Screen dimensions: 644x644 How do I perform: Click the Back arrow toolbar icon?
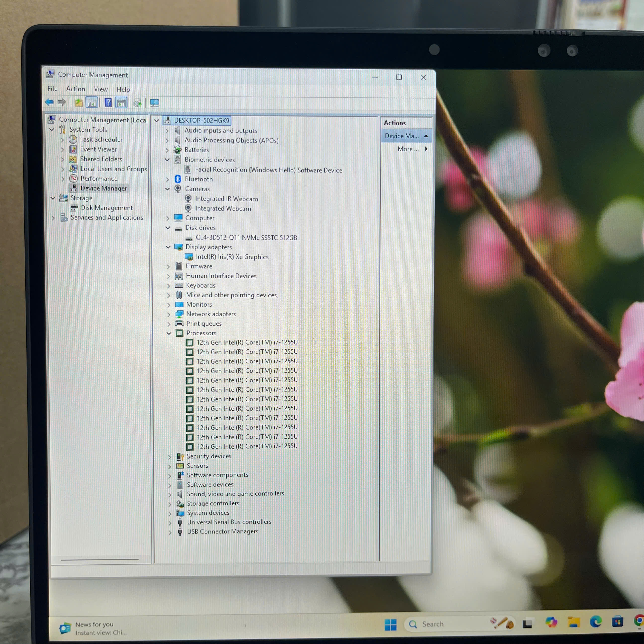[49, 102]
